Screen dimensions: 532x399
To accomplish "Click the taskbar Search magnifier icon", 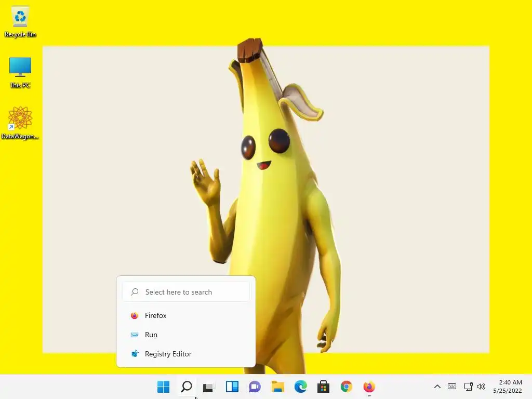I will tap(187, 387).
